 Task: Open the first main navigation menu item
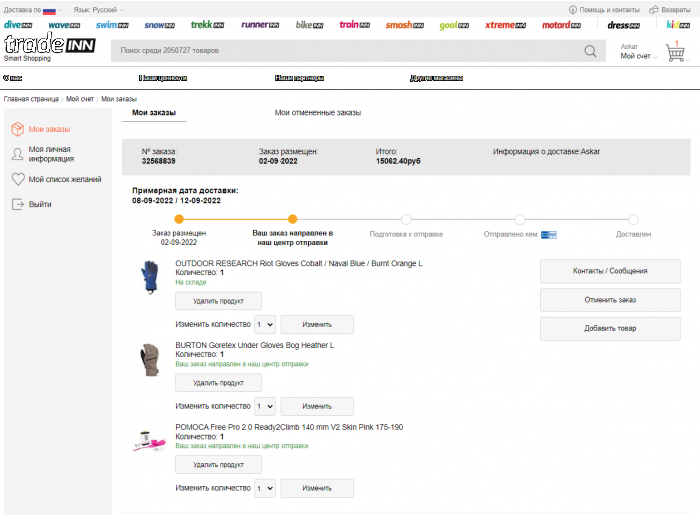tap(12, 78)
